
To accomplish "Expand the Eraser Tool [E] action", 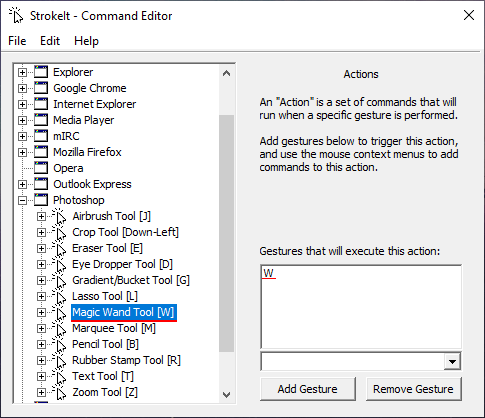I will click(41, 248).
